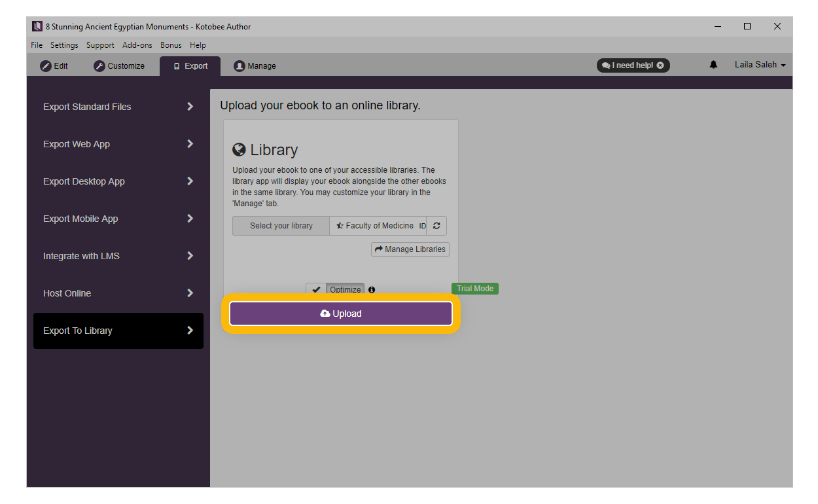
Task: Open the Edit tab with pencil icon
Action: coord(54,66)
